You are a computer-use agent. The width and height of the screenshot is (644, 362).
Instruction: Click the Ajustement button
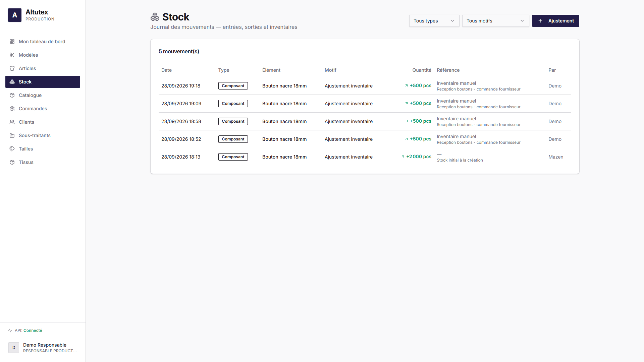pyautogui.click(x=555, y=21)
